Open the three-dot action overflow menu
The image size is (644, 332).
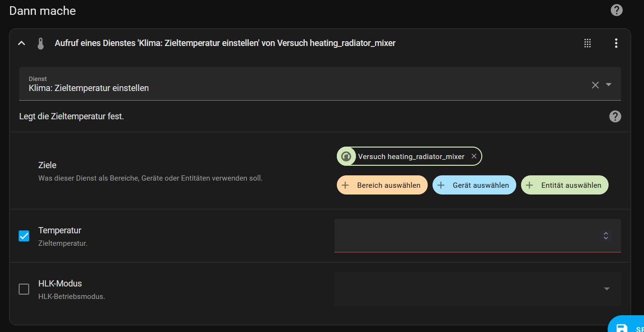tap(616, 43)
